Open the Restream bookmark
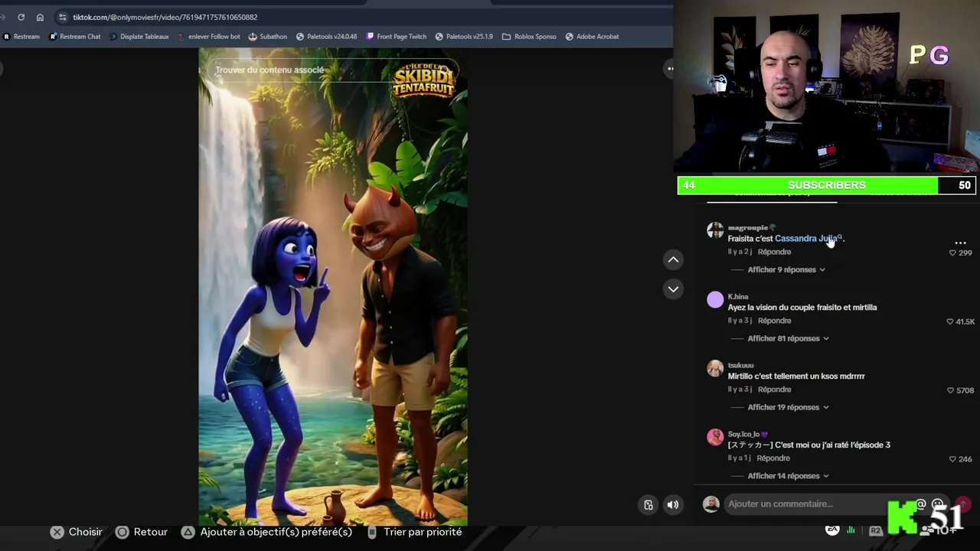 (21, 36)
